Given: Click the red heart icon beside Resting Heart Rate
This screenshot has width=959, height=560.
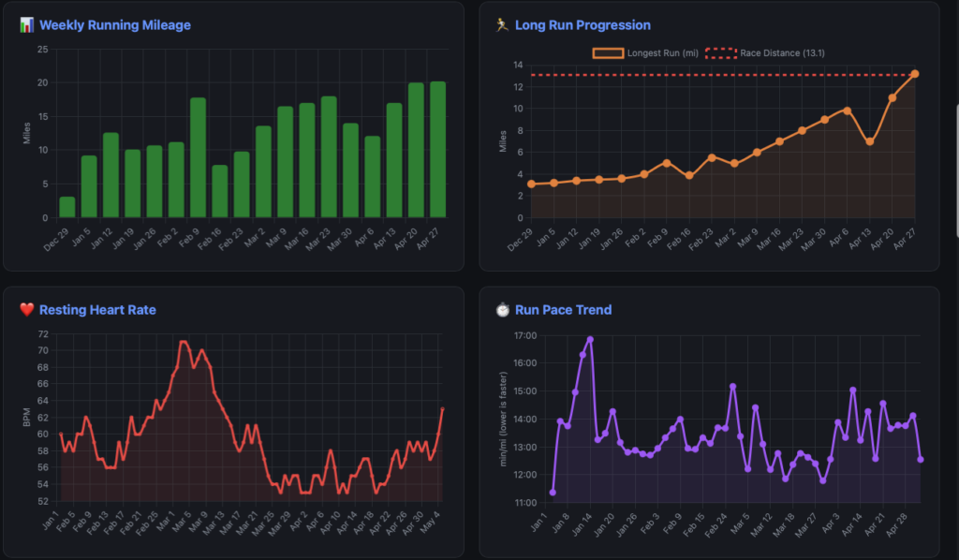Looking at the screenshot, I should (26, 310).
